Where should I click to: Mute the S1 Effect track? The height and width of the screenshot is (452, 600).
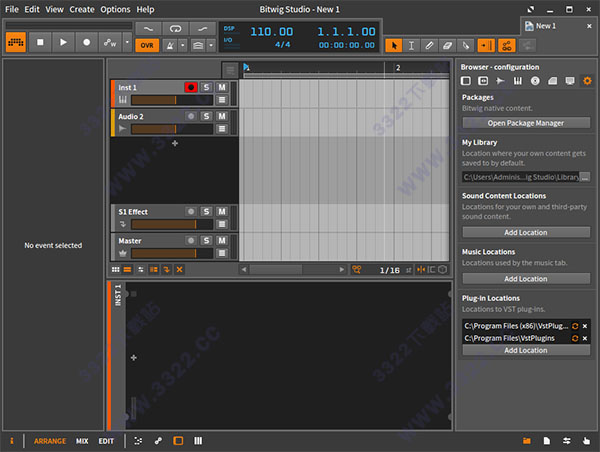[222, 211]
